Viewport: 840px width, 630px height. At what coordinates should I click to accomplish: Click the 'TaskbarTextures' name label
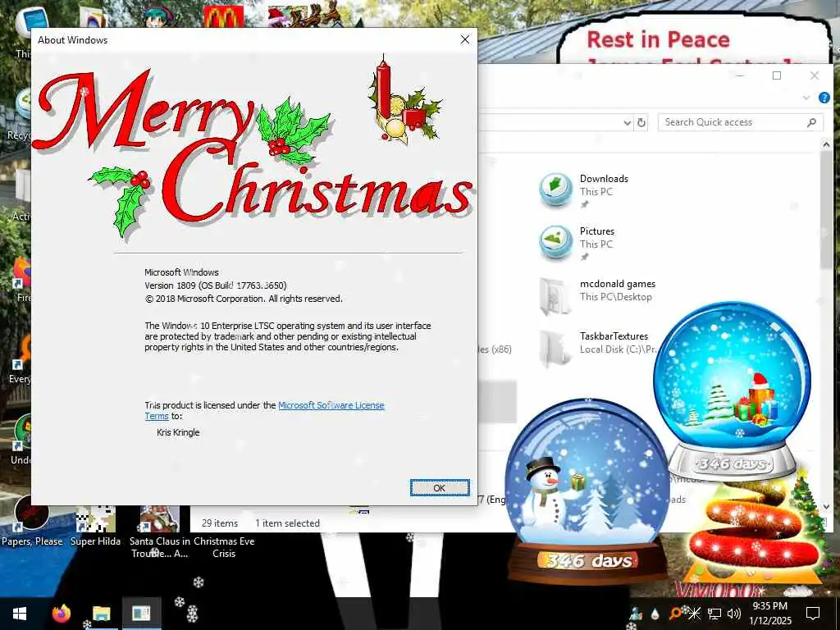(x=614, y=336)
